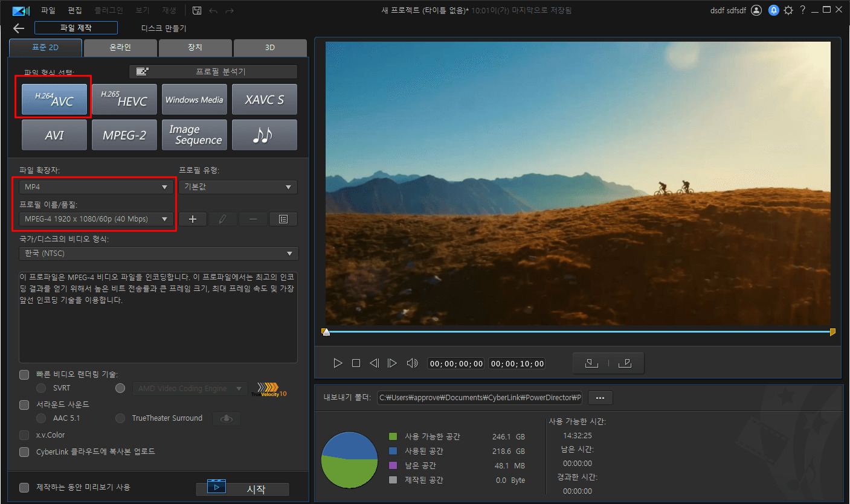Open the settings gear icon
Viewport: 850px width, 504px height.
[x=788, y=10]
